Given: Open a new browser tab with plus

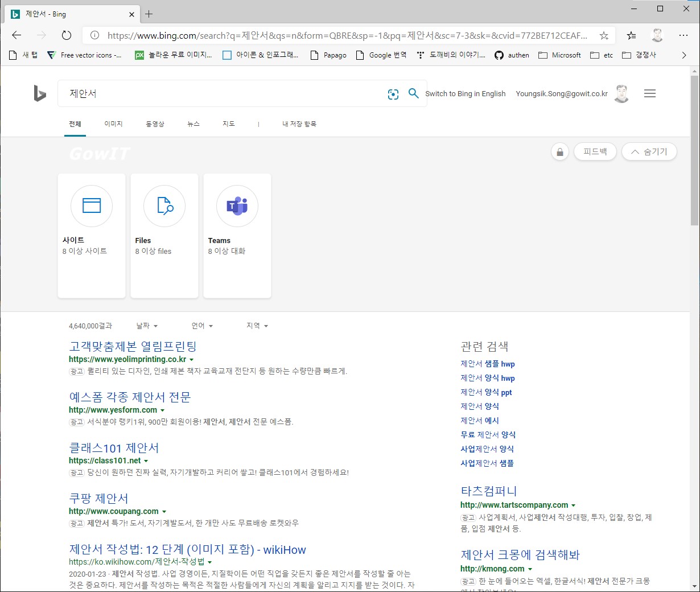Looking at the screenshot, I should [x=149, y=14].
